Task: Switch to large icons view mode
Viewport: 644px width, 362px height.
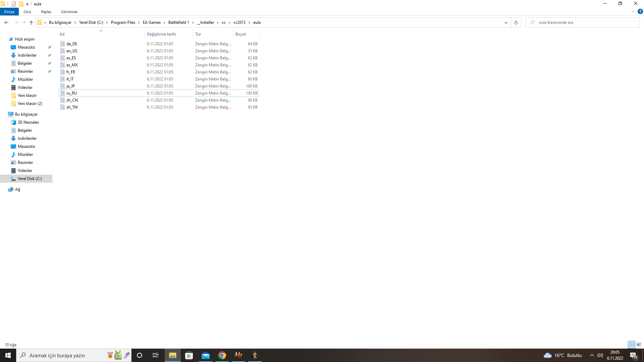Action: point(639,345)
